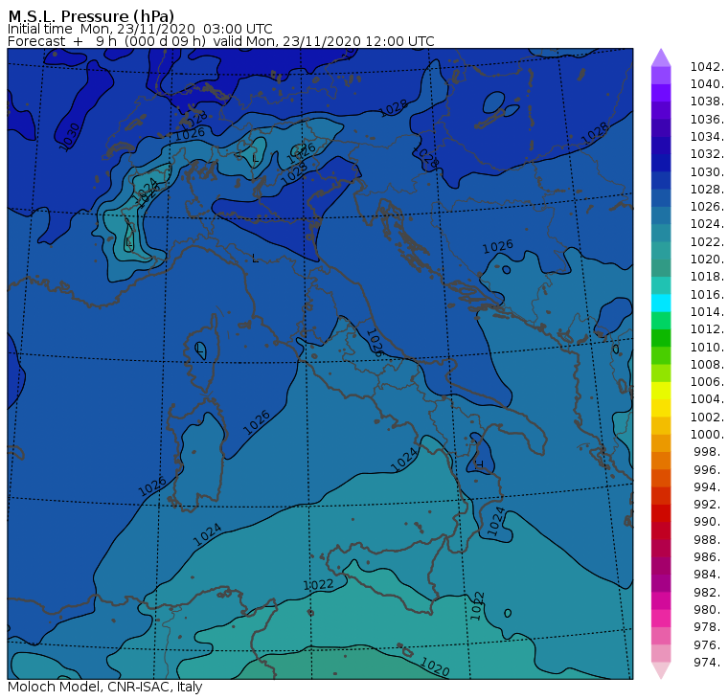Click the legend value 1016.
This screenshot has width=728, height=700.
(707, 294)
